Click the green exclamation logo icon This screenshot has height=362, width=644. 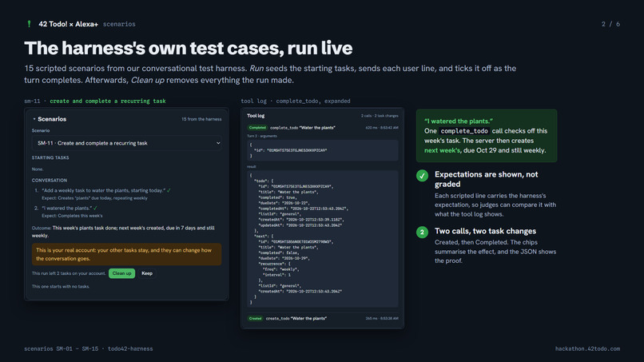[29, 24]
